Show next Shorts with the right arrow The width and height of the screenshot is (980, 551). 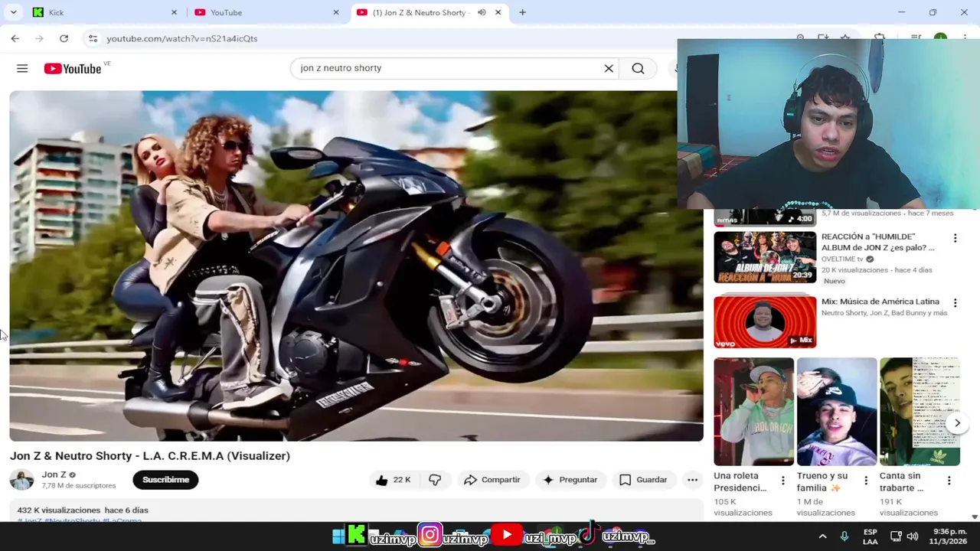point(957,423)
